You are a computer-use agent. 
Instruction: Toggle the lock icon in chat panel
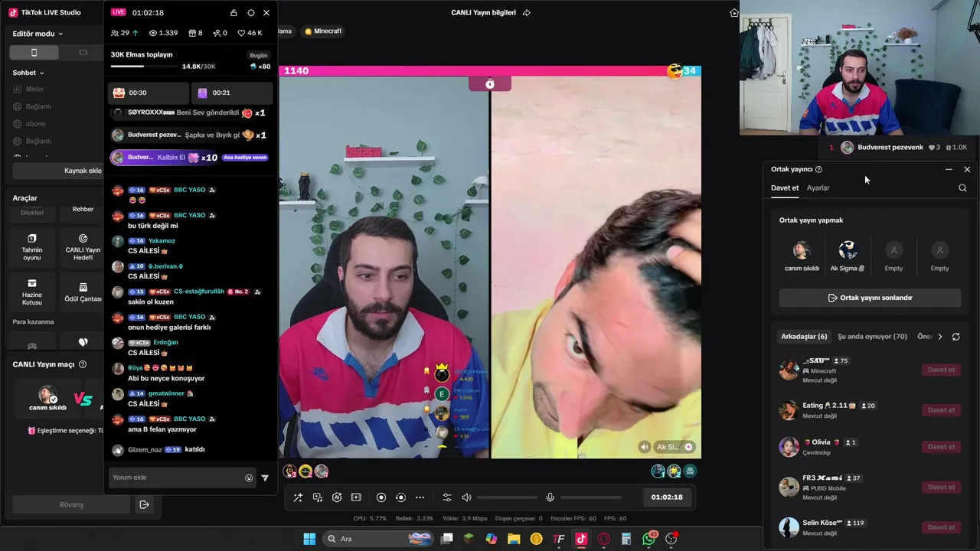234,13
